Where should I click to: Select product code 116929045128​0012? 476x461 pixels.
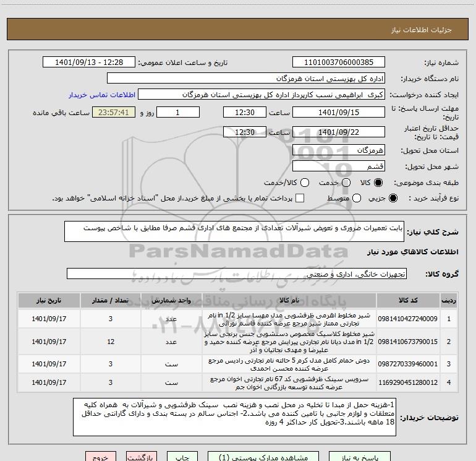tap(408, 382)
